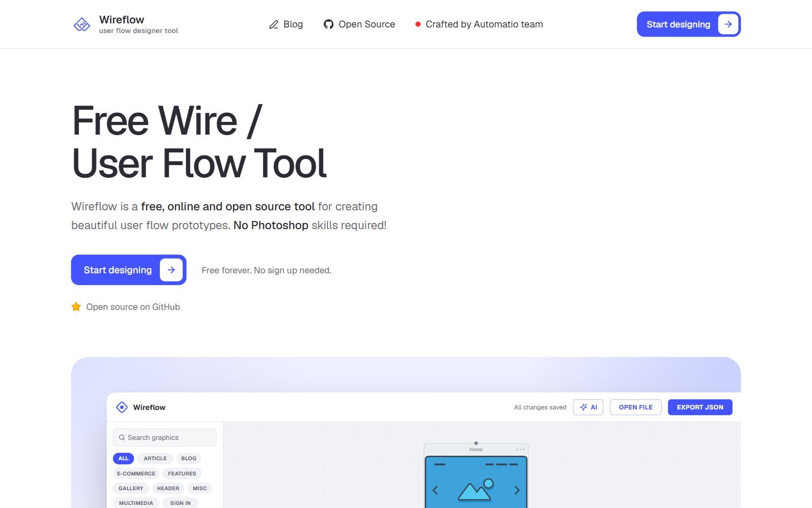The image size is (812, 508).
Task: Click the right chevron on the Home wireframe
Action: [517, 490]
